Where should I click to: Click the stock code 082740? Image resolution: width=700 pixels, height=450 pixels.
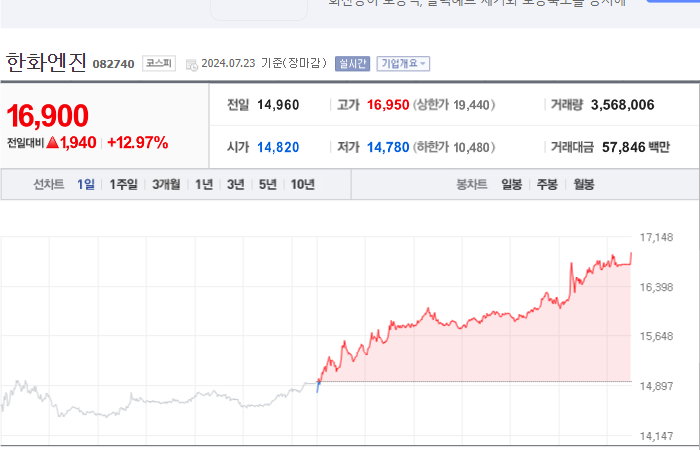[x=113, y=64]
